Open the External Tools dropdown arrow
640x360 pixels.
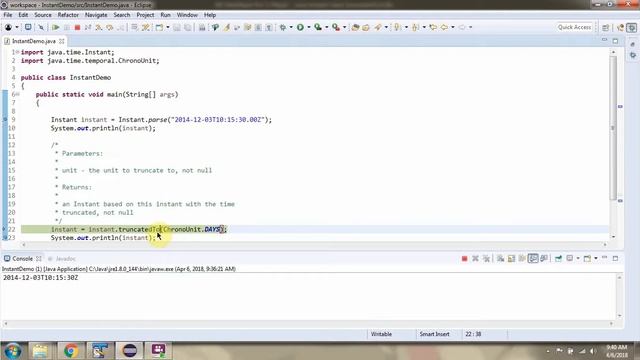[344, 27]
